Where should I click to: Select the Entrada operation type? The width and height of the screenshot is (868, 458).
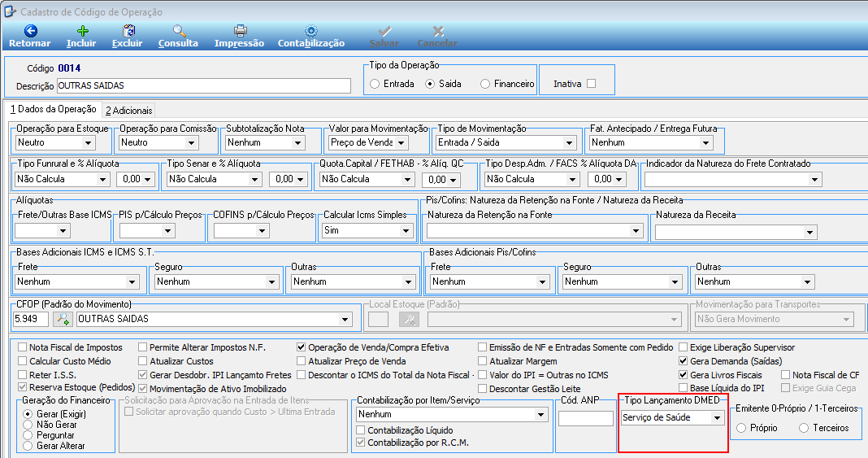tap(375, 84)
